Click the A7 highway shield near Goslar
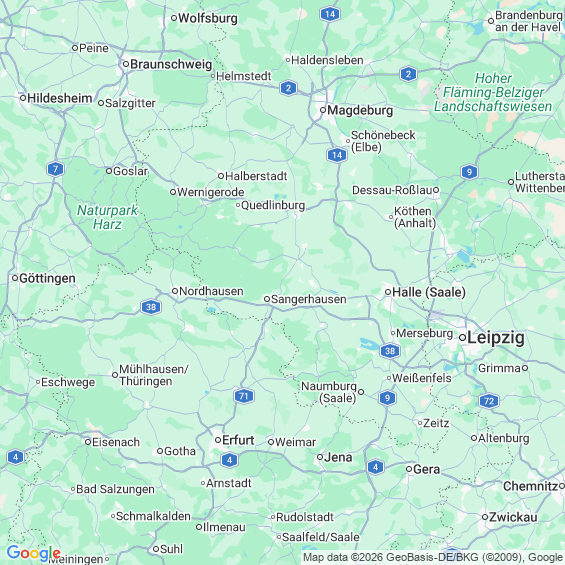 55,169
